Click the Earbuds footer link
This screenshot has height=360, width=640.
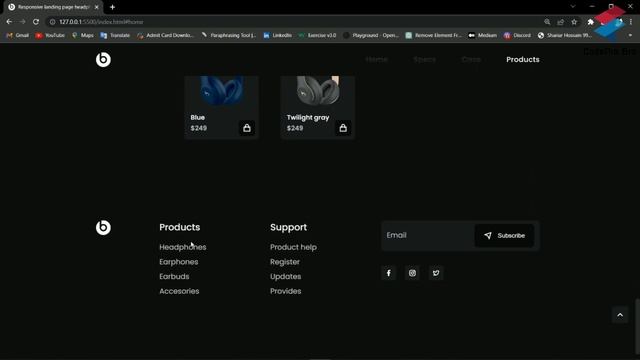tap(174, 277)
